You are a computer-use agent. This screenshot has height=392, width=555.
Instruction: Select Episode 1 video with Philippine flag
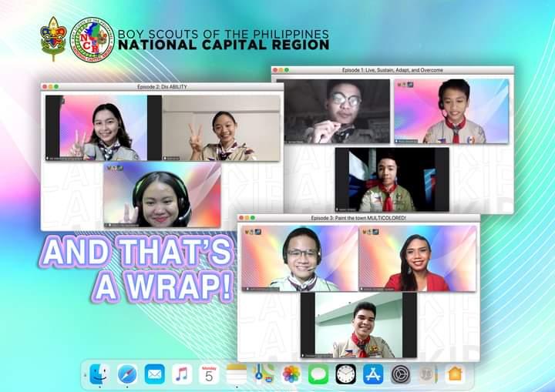tap(392, 179)
